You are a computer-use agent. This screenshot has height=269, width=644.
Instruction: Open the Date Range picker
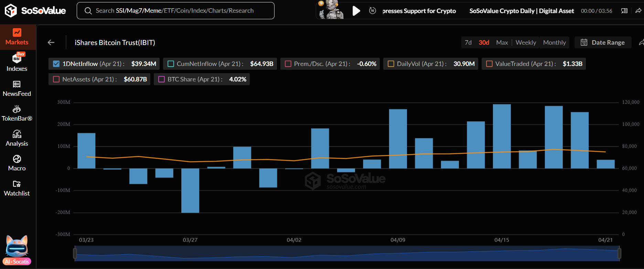[603, 43]
